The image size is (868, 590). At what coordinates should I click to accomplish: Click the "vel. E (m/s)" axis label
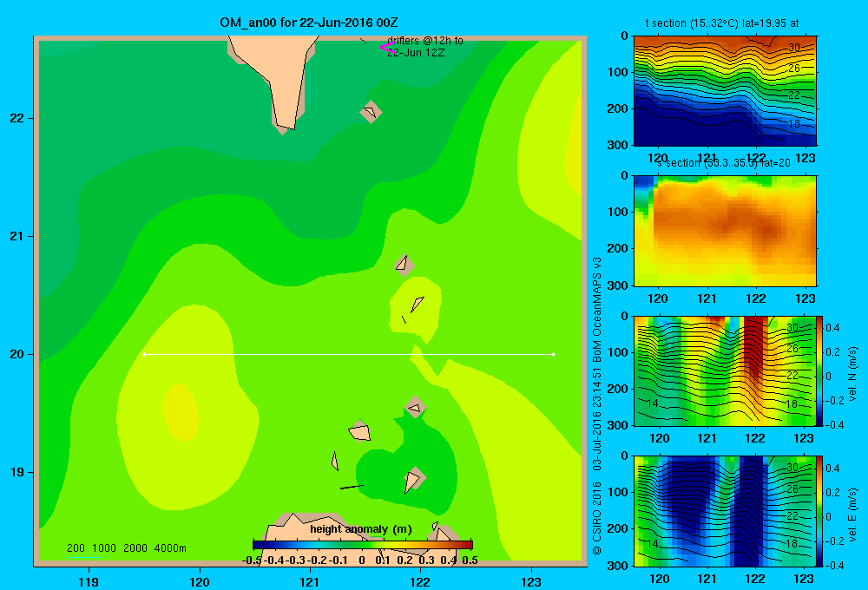(x=852, y=515)
